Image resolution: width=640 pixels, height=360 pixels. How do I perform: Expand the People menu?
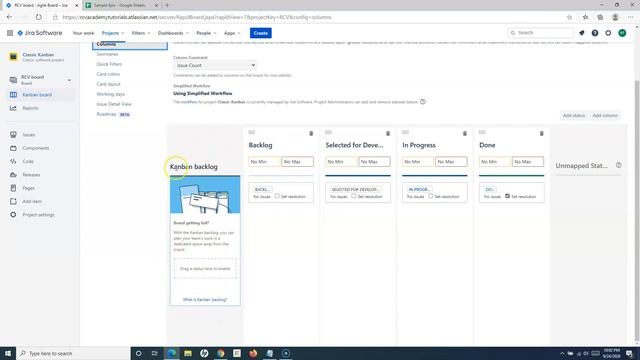tap(206, 33)
